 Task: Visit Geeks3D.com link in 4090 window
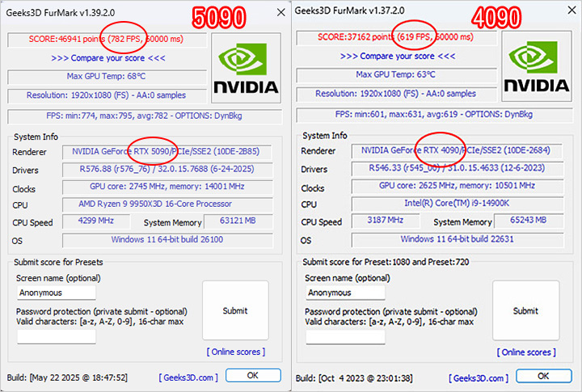(x=479, y=378)
